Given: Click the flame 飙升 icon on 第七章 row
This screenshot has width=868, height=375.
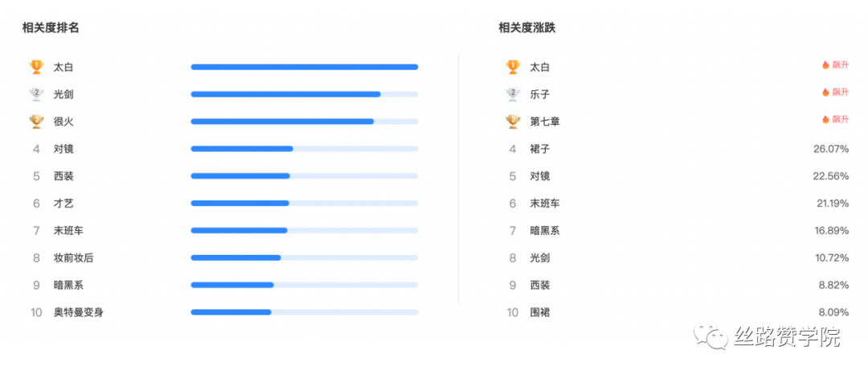Looking at the screenshot, I should 825,119.
